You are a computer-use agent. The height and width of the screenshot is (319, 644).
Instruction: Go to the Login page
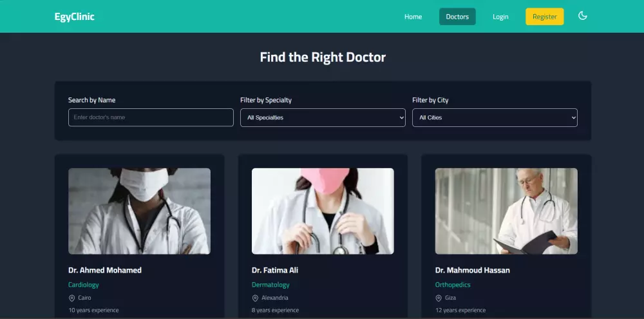click(500, 17)
